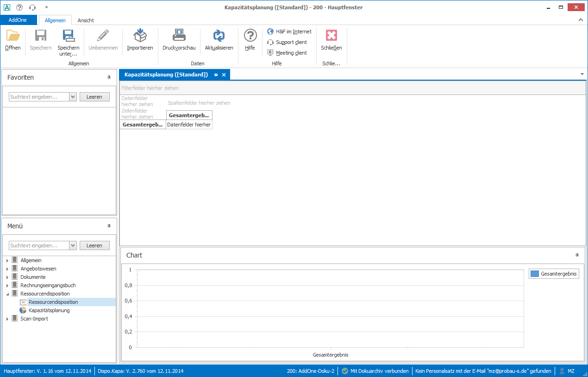The image size is (588, 377).
Task: Click Speichern unter disk icon
Action: (x=69, y=36)
